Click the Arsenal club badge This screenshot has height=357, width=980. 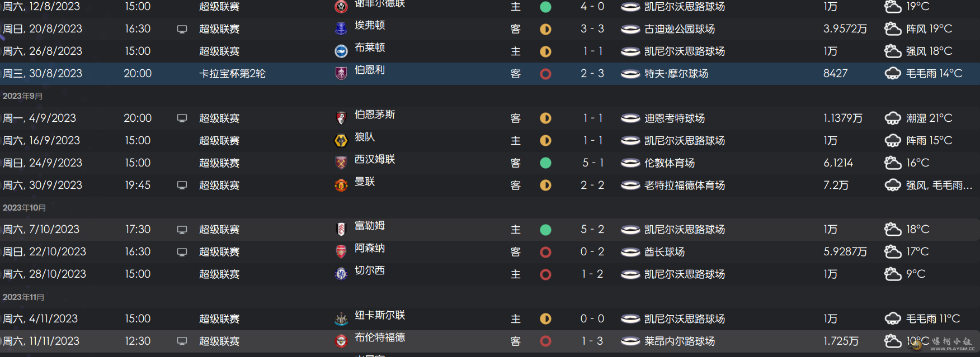(341, 252)
